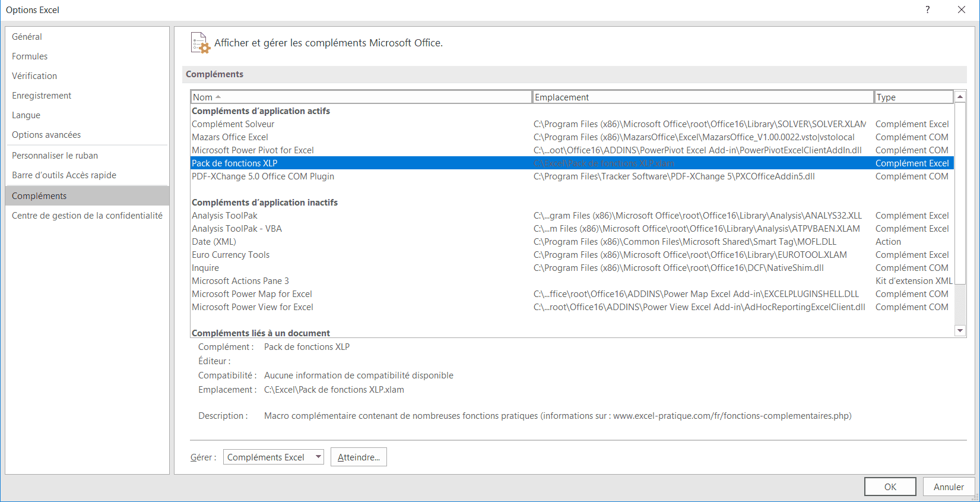Click the Type column header

(913, 97)
